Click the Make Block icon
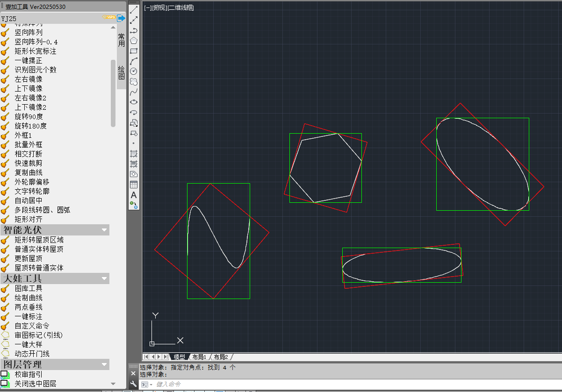The height and width of the screenshot is (392, 562). click(134, 133)
